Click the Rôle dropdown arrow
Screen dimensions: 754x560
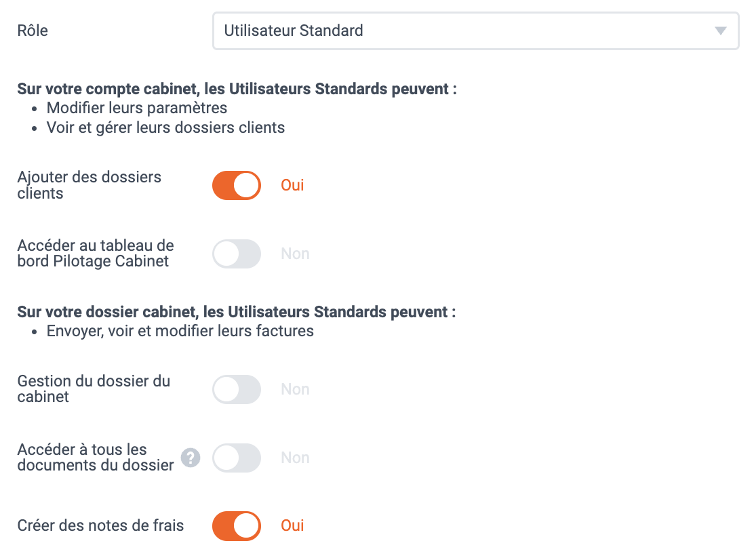coord(720,31)
